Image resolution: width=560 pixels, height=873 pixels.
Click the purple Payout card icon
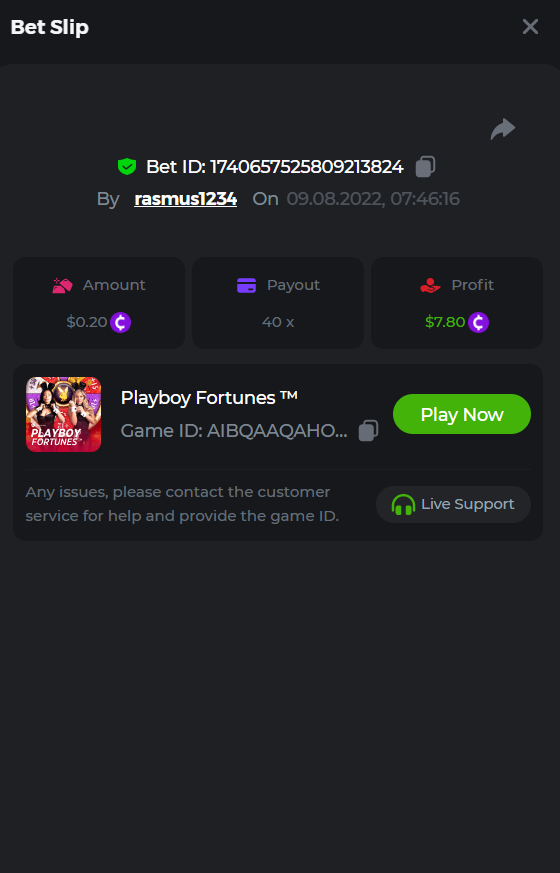[246, 285]
